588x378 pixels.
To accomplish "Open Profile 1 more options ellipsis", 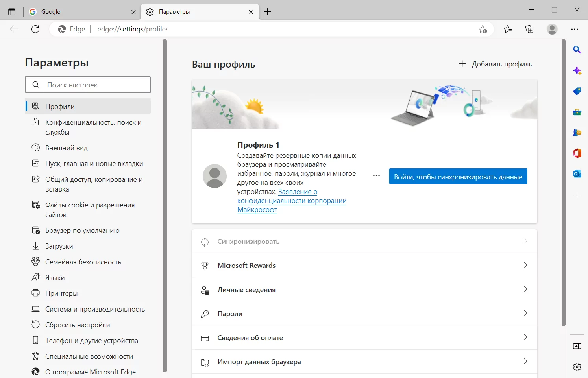I will (x=376, y=176).
